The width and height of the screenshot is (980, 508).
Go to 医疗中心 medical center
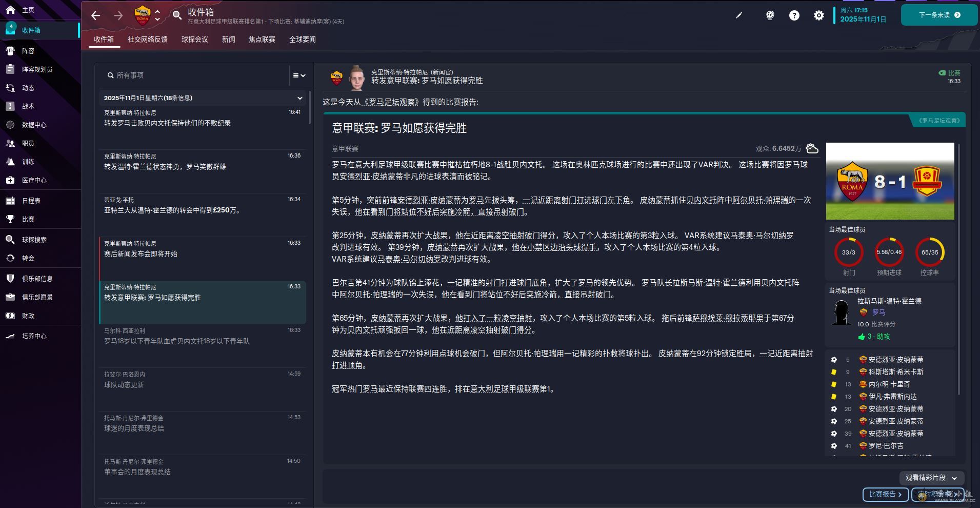tap(34, 180)
